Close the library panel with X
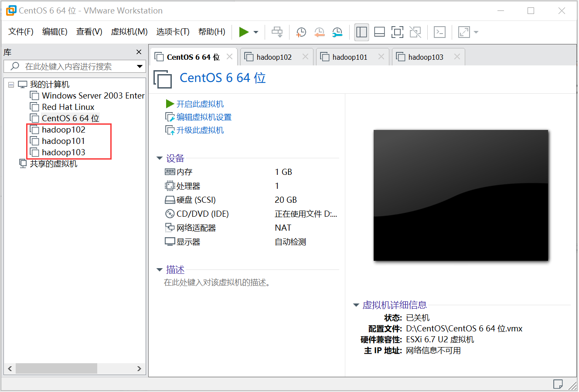579x392 pixels. tap(139, 52)
